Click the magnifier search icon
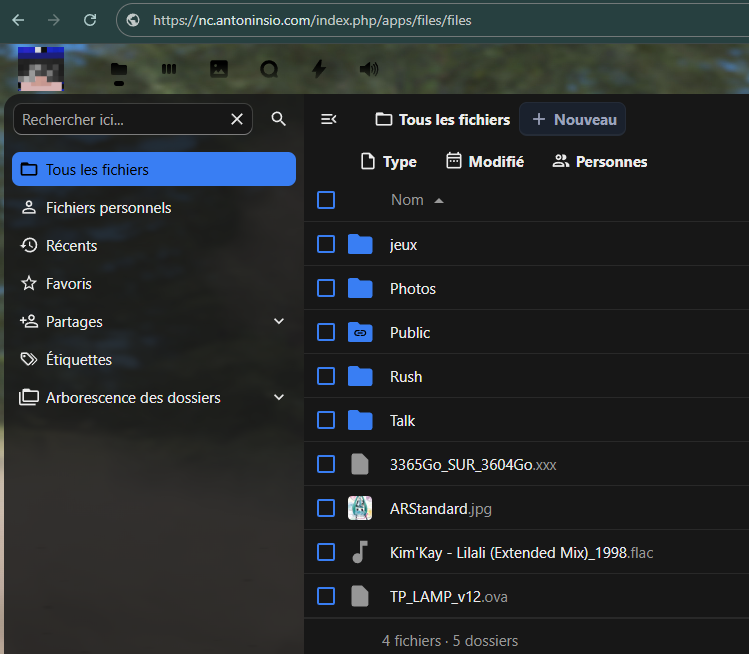749x654 pixels. tap(279, 120)
